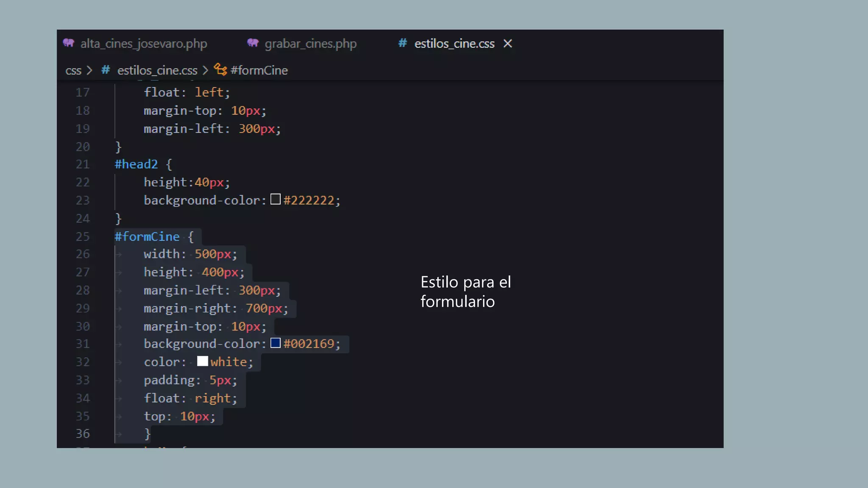Image resolution: width=868 pixels, height=488 pixels.
Task: Click chevron before #formCine breadcrumb
Action: pos(206,70)
